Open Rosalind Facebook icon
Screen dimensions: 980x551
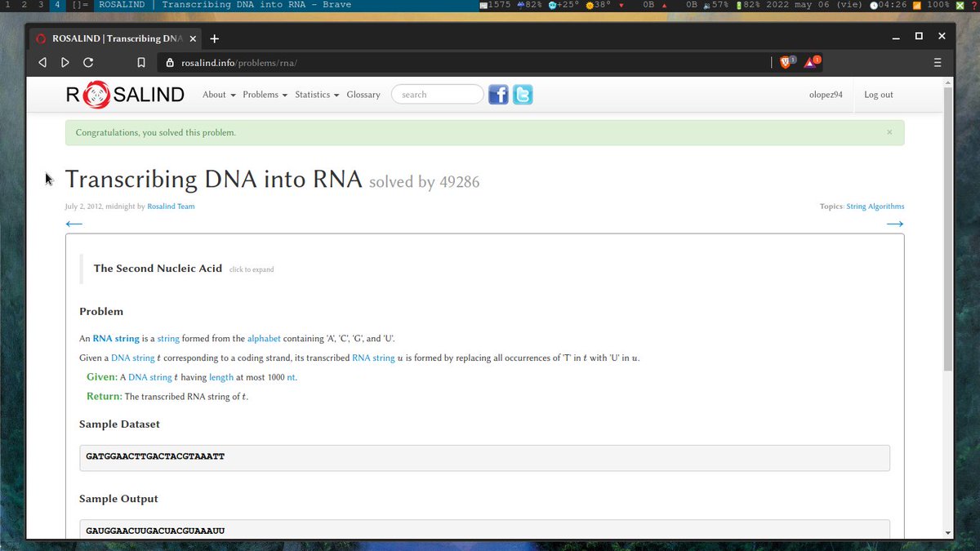coord(498,95)
